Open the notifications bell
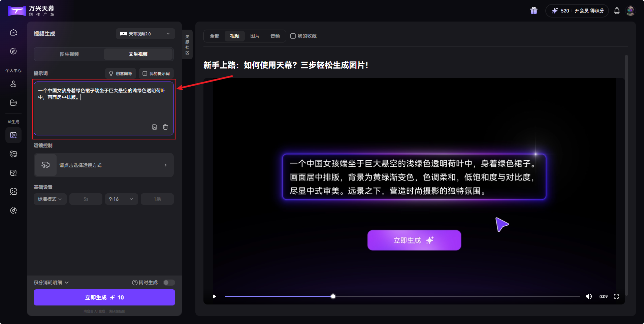Viewport: 644px width, 324px height. (x=617, y=11)
